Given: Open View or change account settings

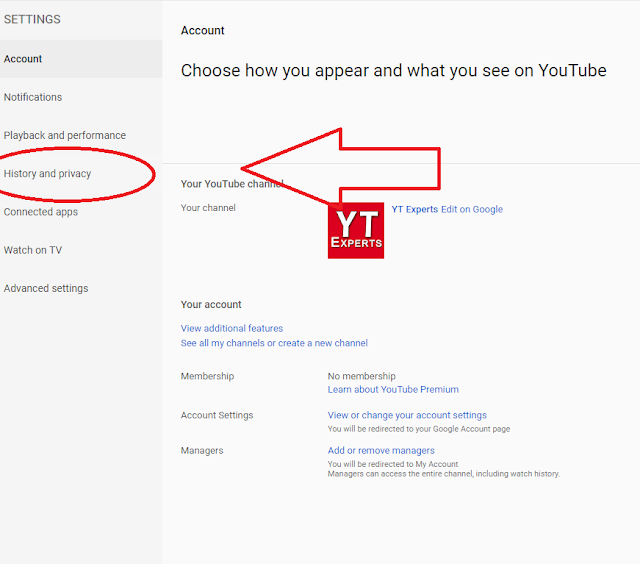Looking at the screenshot, I should pyautogui.click(x=407, y=415).
